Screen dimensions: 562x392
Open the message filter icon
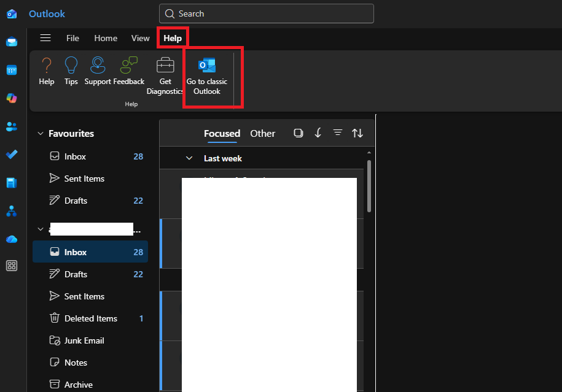coord(338,133)
